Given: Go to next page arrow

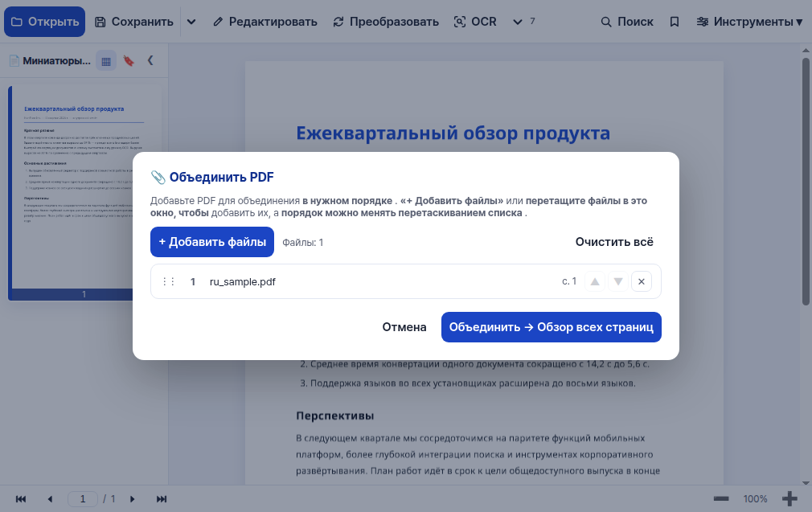Looking at the screenshot, I should pyautogui.click(x=132, y=499).
